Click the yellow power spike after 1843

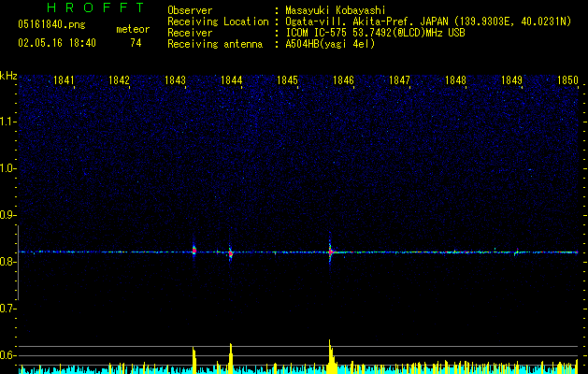click(x=194, y=360)
